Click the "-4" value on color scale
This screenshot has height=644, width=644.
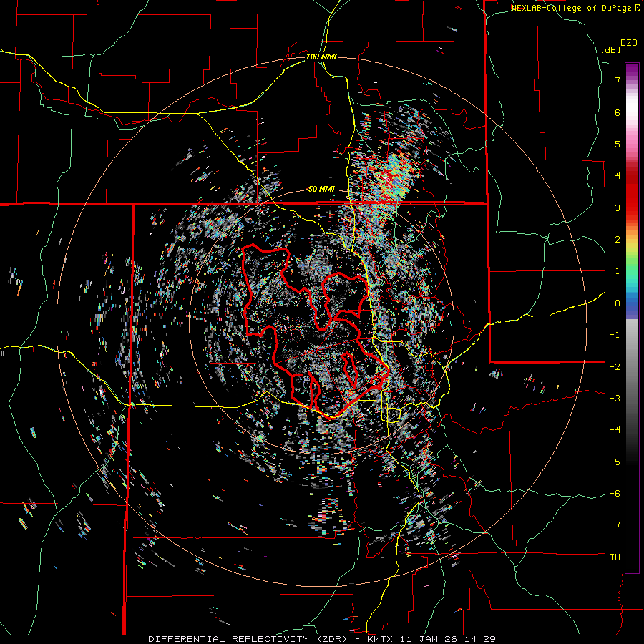coord(615,430)
